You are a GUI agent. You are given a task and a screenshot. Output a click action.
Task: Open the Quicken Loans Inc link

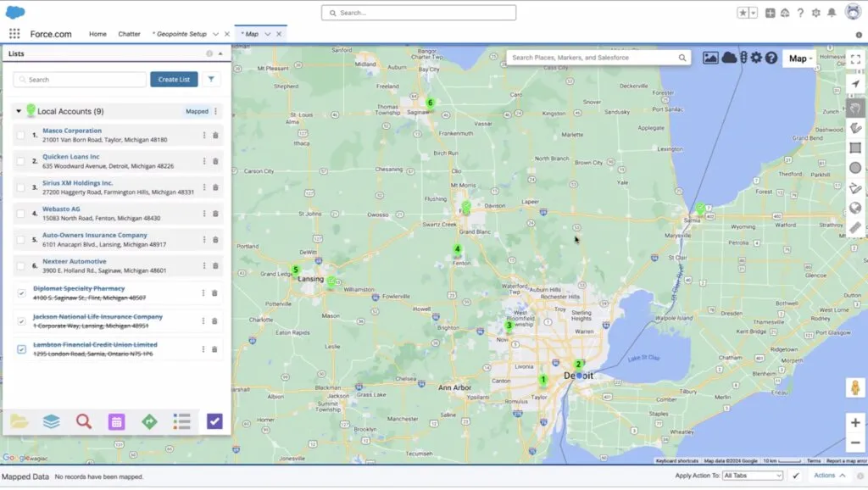coord(71,157)
